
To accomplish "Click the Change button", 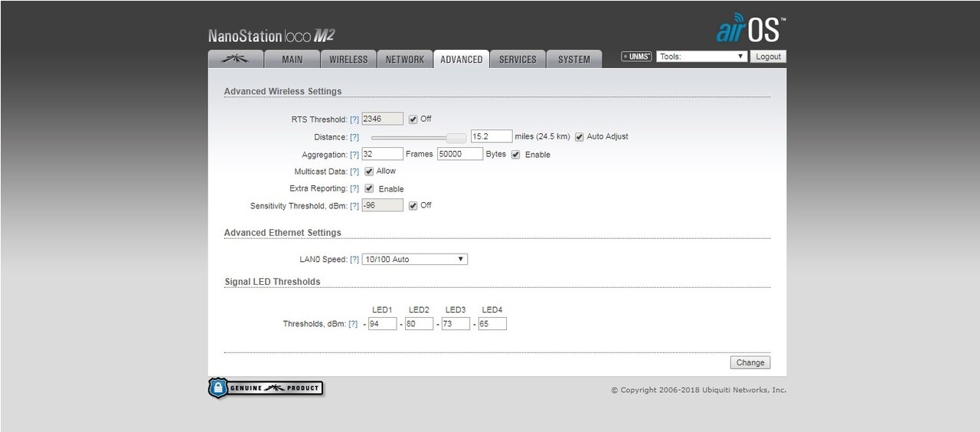I will click(x=750, y=363).
